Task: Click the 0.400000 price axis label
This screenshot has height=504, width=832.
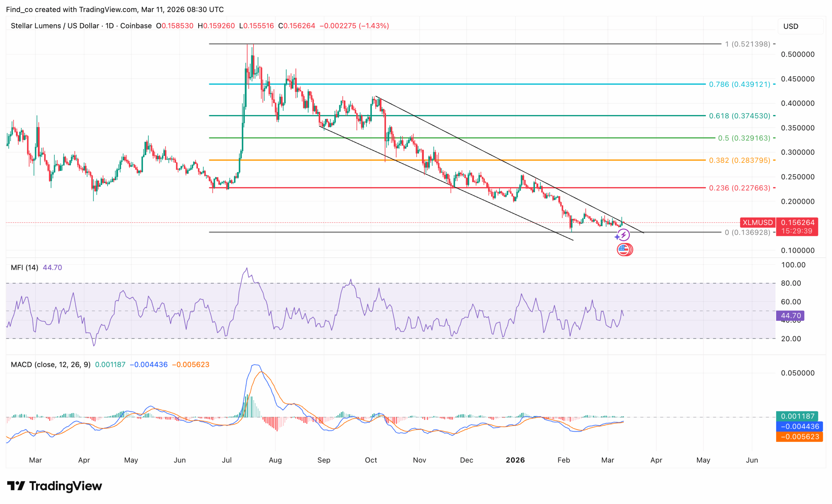Action: point(798,103)
